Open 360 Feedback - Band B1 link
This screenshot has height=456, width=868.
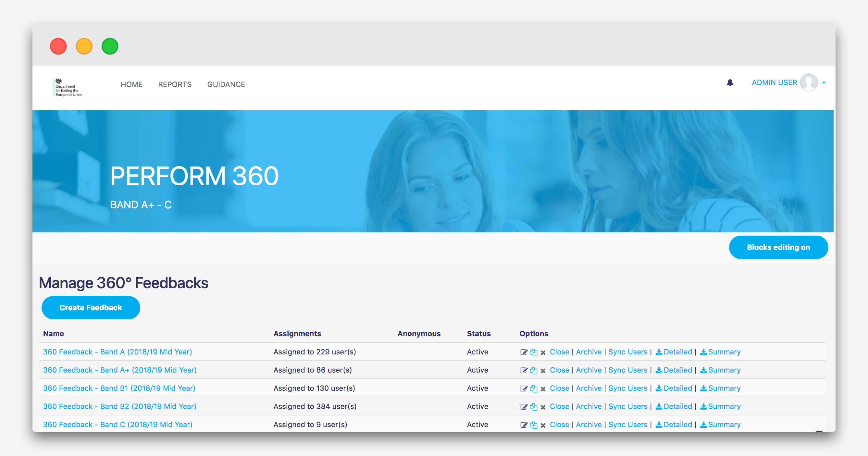click(x=119, y=388)
